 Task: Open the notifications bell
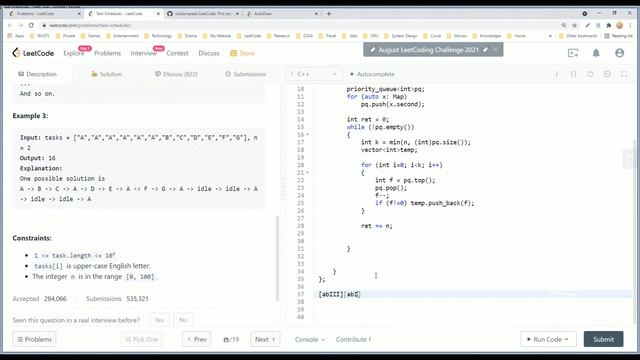pos(596,53)
